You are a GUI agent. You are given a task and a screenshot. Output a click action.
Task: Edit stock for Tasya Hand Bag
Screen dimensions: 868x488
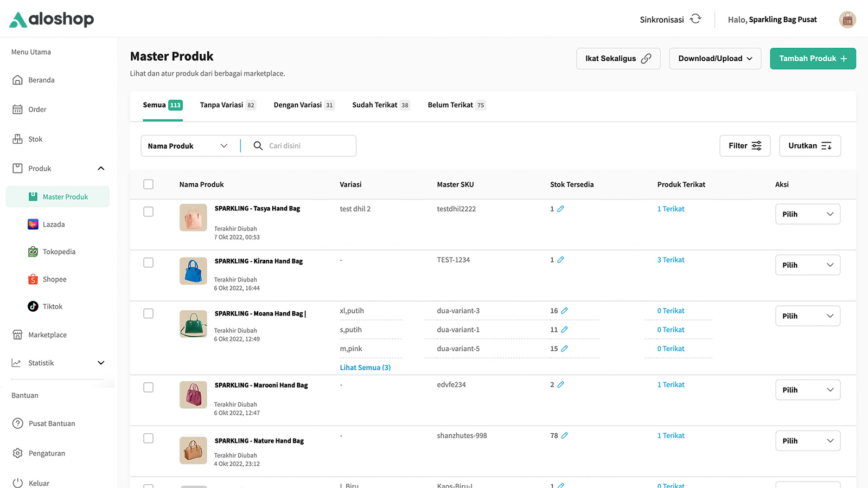pos(560,209)
